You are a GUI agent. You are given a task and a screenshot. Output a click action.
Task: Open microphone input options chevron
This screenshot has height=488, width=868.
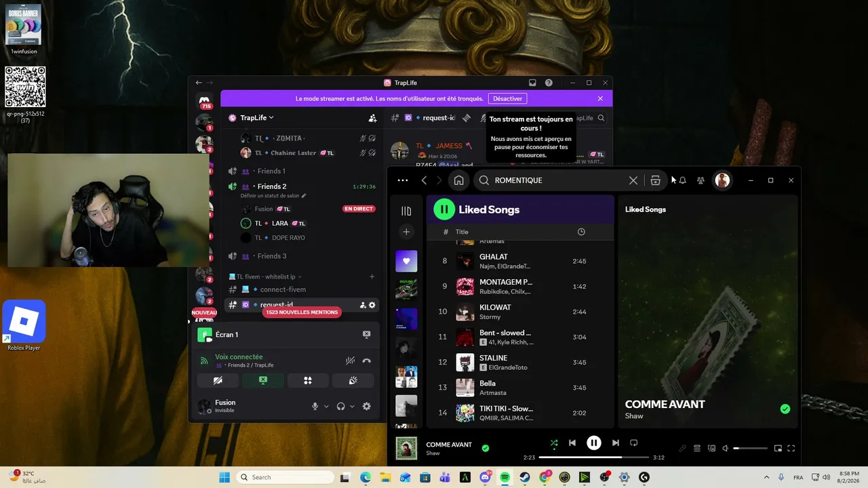point(326,407)
